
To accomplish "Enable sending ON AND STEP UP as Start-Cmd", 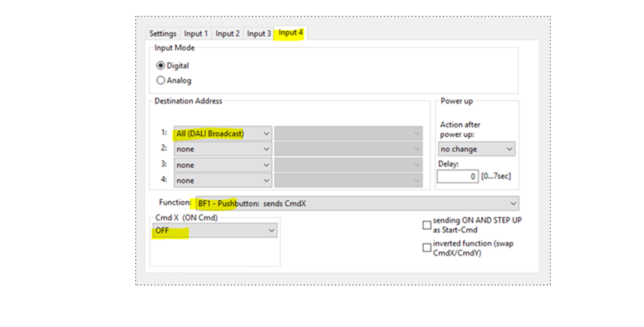I will click(427, 225).
